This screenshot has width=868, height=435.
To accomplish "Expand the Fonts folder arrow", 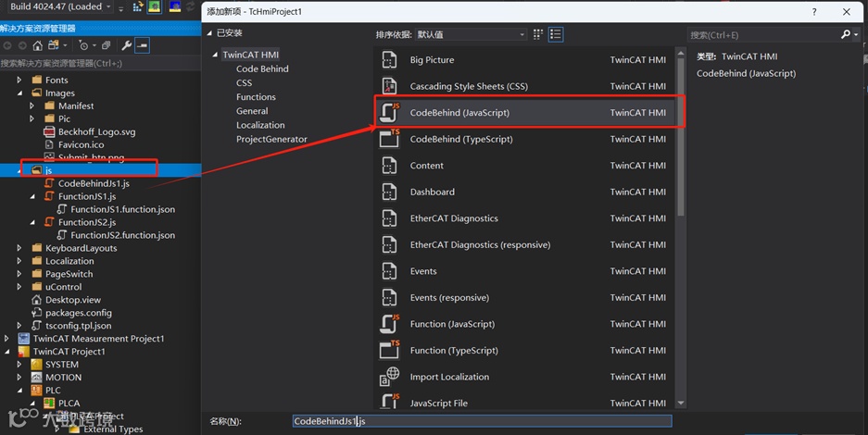I will (x=19, y=80).
